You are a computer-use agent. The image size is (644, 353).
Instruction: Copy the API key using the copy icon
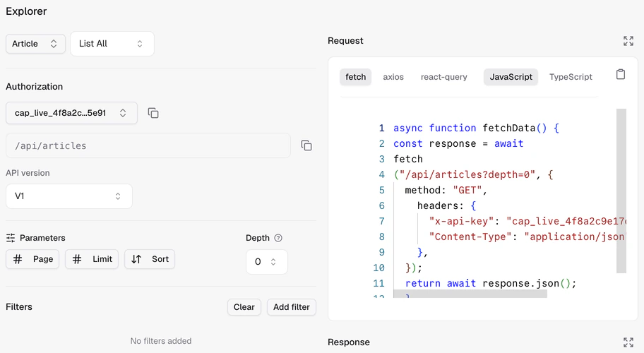(153, 113)
